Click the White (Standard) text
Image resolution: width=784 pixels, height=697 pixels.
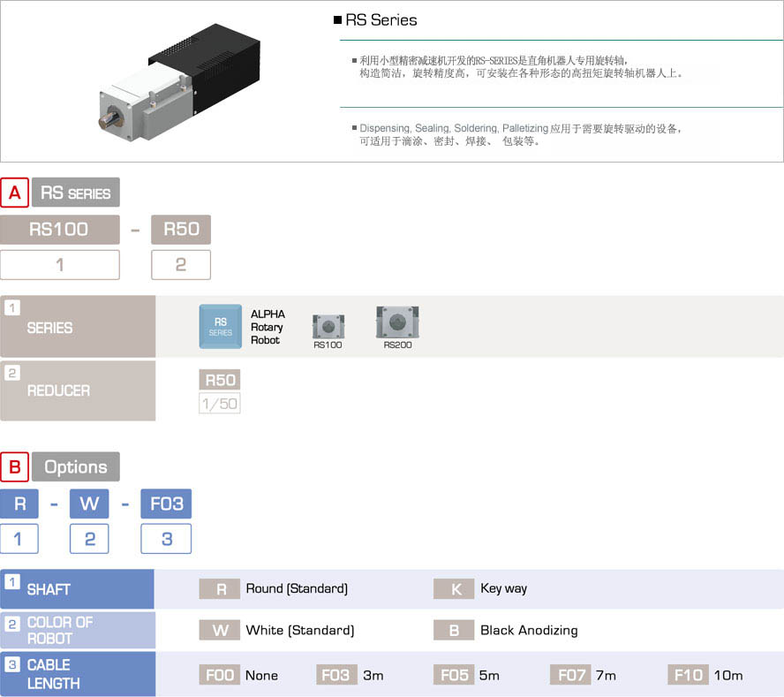click(x=300, y=630)
